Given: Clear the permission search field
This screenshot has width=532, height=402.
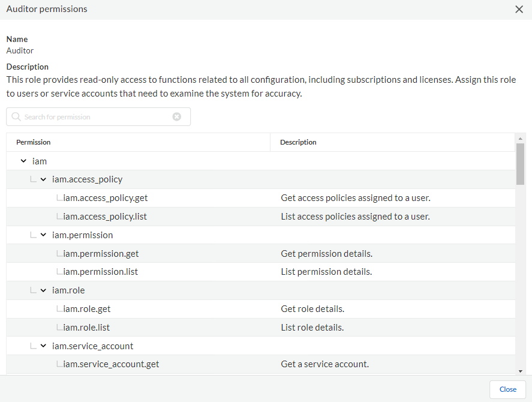Looking at the screenshot, I should point(177,117).
